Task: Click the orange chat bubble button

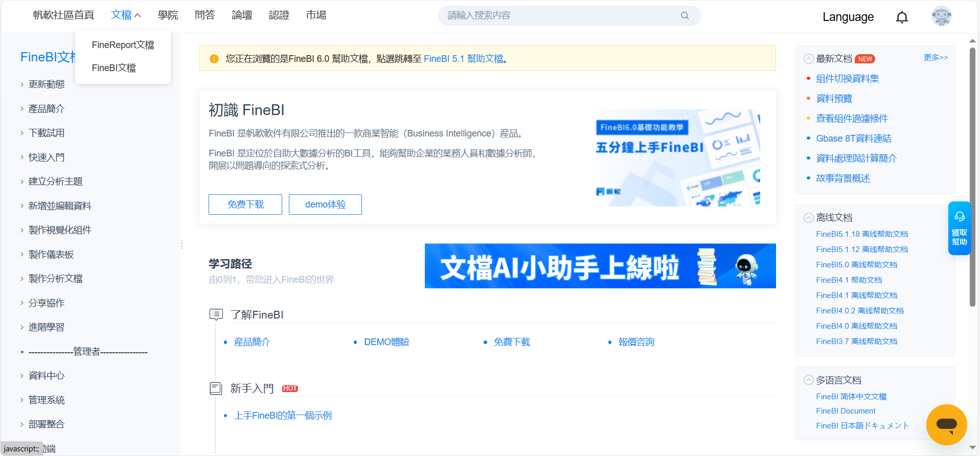Action: pos(946,424)
